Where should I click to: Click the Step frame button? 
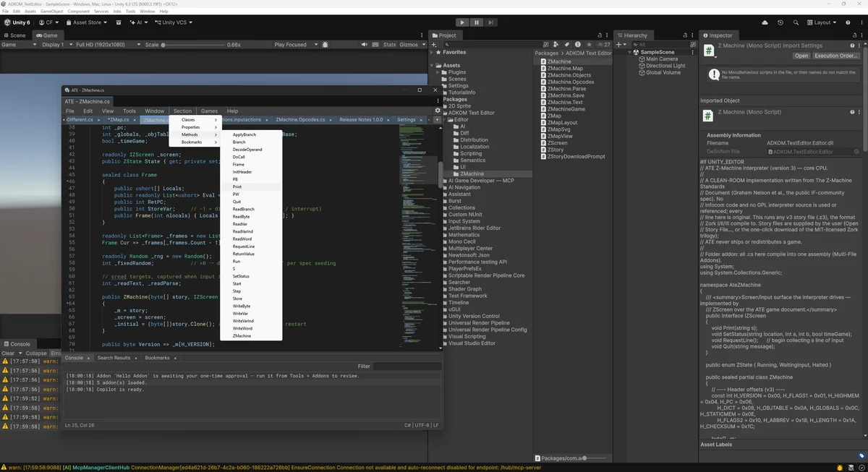tap(491, 22)
